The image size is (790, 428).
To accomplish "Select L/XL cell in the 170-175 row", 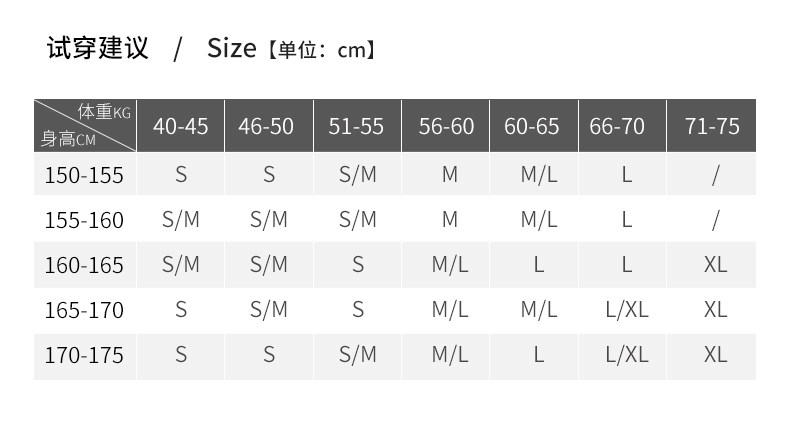I will (x=627, y=354).
